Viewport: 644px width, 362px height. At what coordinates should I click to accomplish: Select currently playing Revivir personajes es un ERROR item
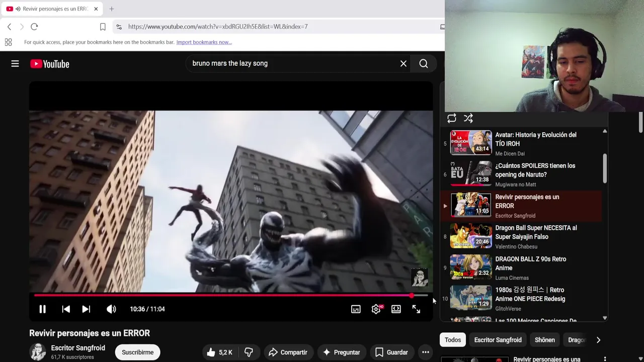[521, 206]
